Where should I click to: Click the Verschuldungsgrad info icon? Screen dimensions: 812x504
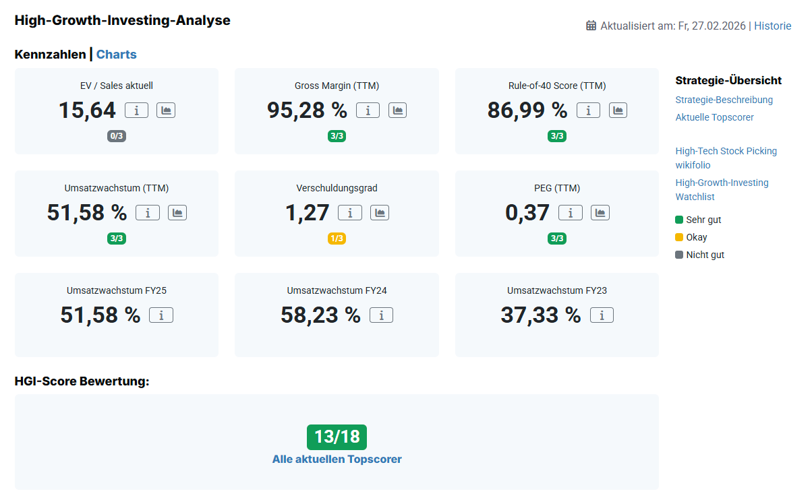tap(350, 213)
